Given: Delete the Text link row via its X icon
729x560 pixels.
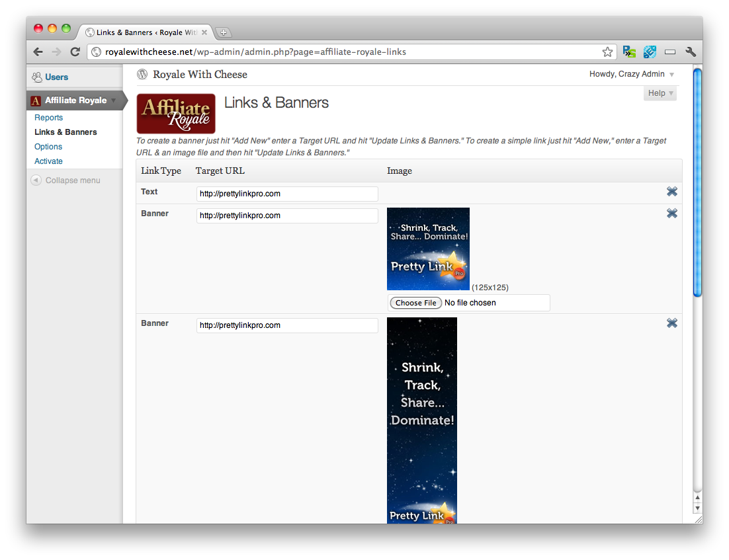Looking at the screenshot, I should pos(672,191).
